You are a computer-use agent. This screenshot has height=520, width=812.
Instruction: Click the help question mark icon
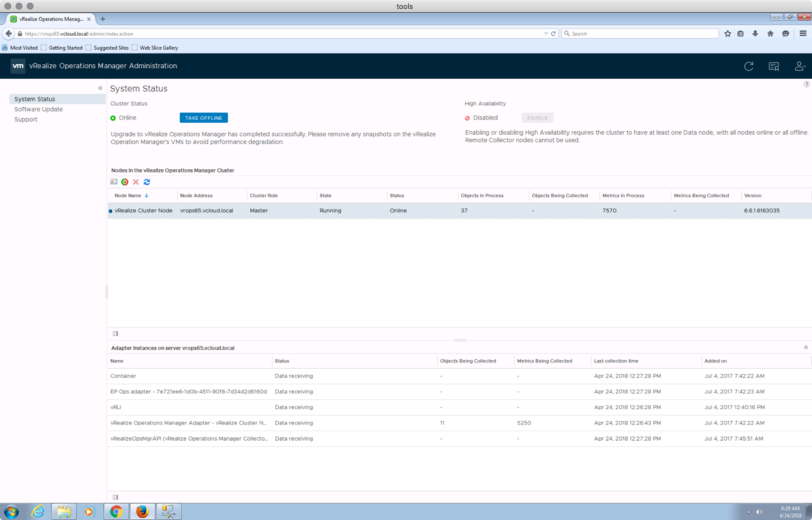click(x=806, y=84)
